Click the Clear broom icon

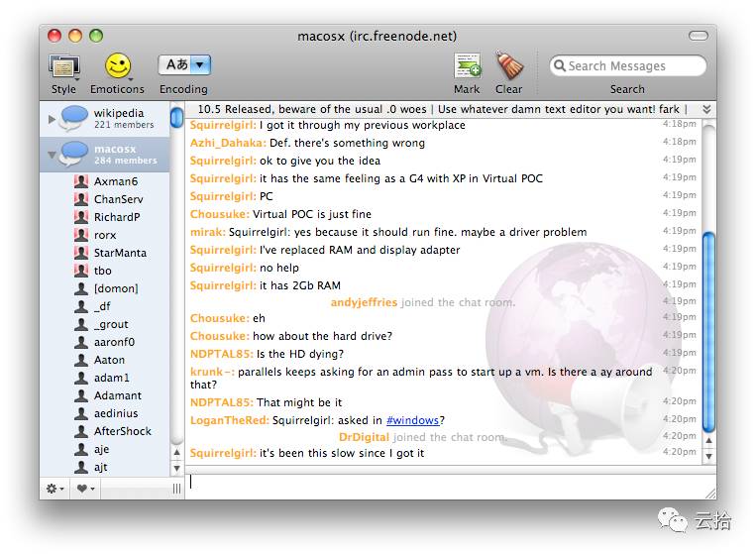coord(509,65)
